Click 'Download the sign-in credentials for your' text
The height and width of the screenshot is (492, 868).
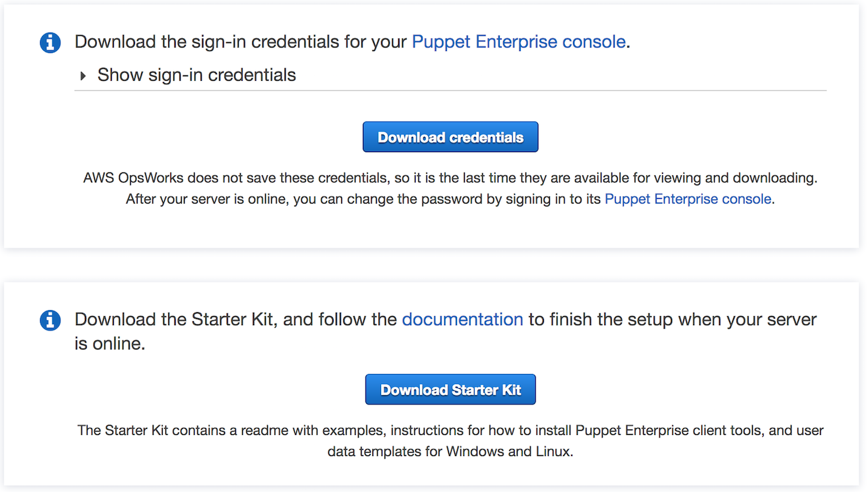coord(242,41)
